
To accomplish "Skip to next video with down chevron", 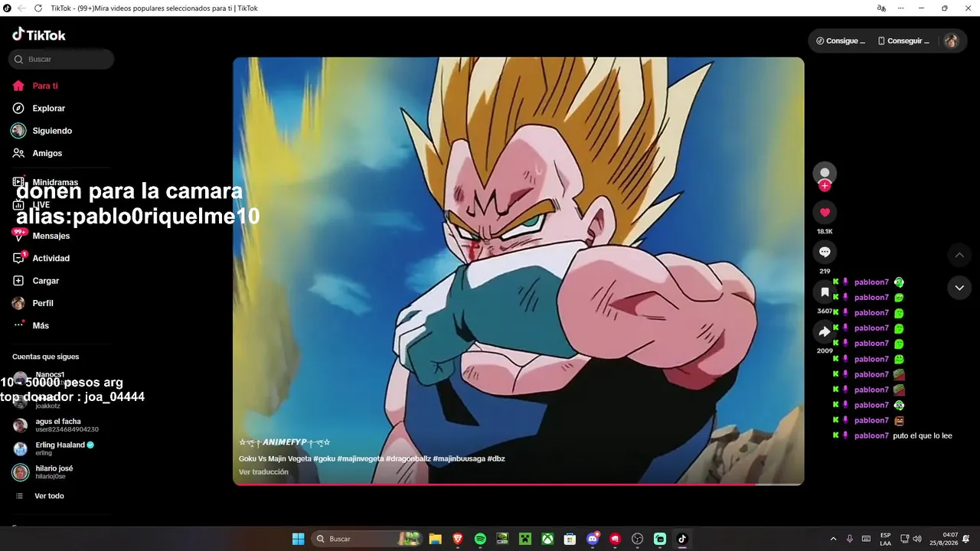I will click(x=959, y=288).
